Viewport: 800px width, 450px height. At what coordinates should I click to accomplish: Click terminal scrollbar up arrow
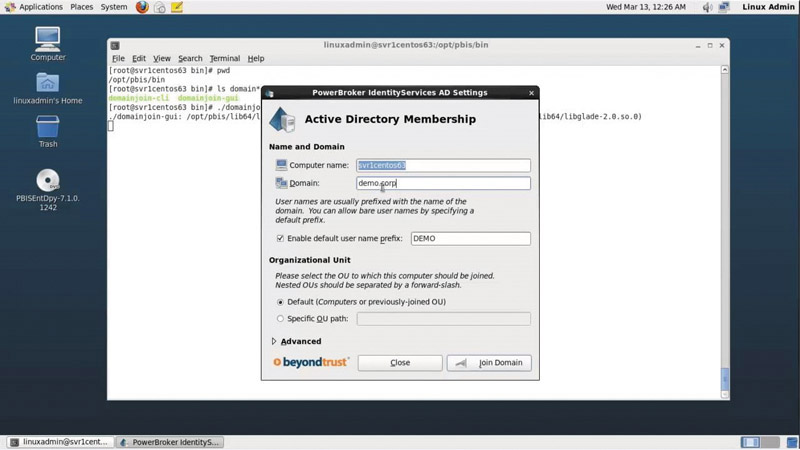pyautogui.click(x=724, y=69)
